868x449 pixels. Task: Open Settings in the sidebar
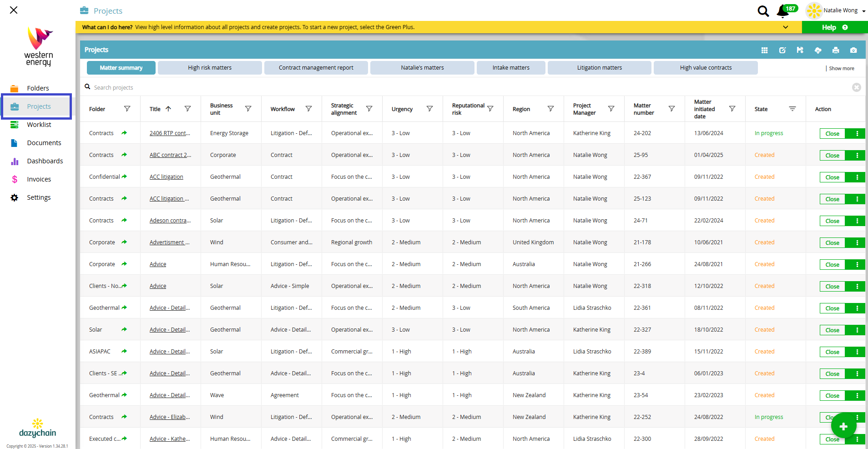pos(39,197)
